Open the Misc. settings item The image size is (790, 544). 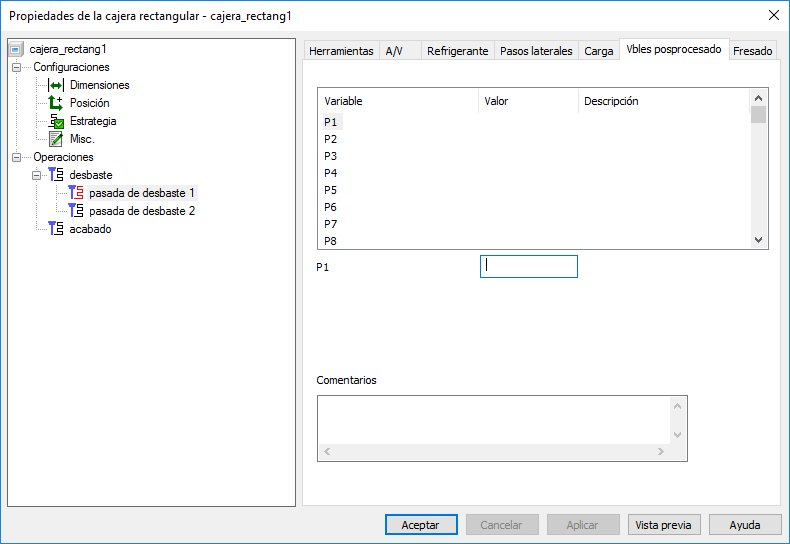pos(82,139)
